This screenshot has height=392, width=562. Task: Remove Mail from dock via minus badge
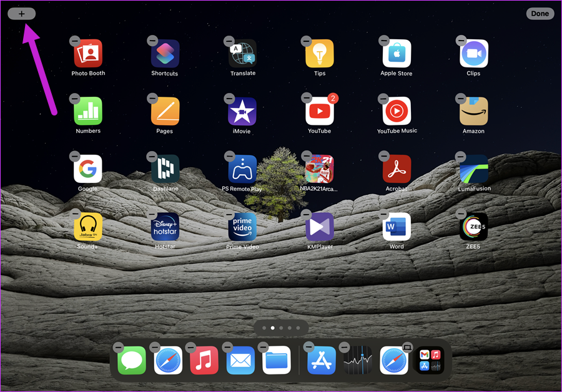(x=227, y=347)
